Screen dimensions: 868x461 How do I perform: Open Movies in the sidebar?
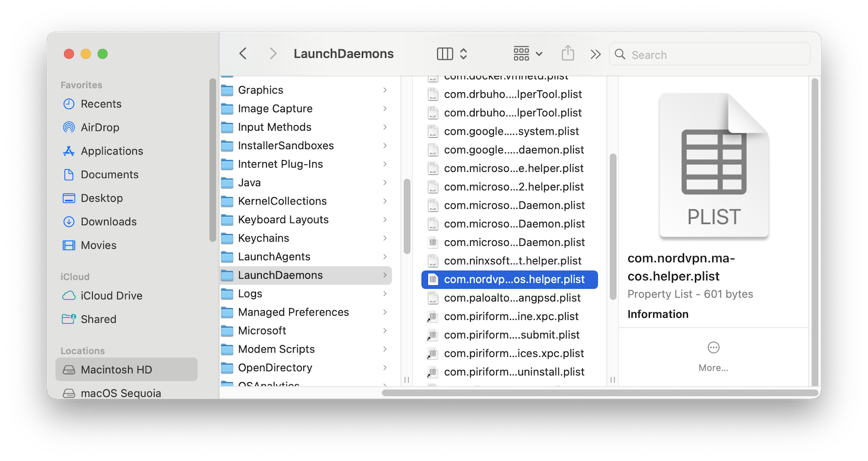coord(126,245)
